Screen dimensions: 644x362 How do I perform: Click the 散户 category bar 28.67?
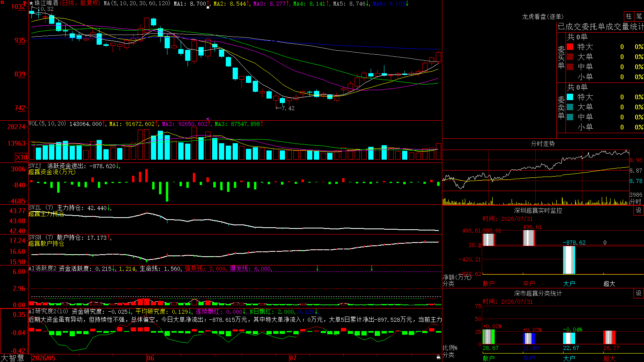[x=489, y=337]
